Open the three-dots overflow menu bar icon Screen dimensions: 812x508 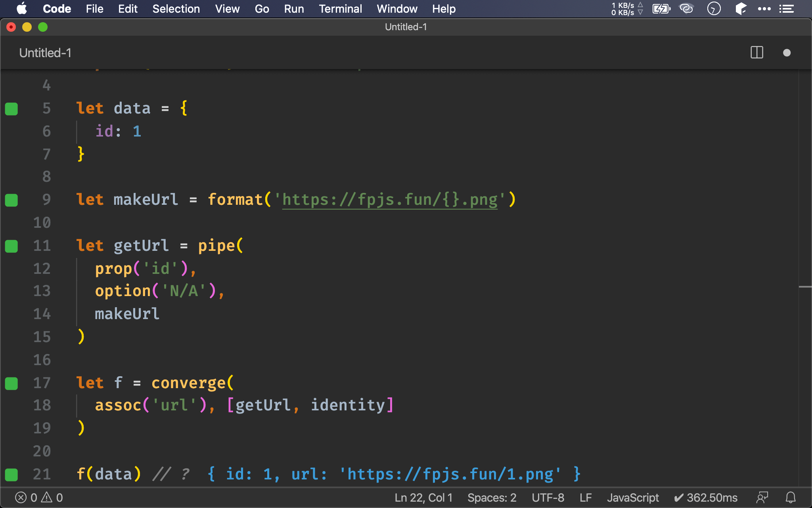tap(764, 9)
